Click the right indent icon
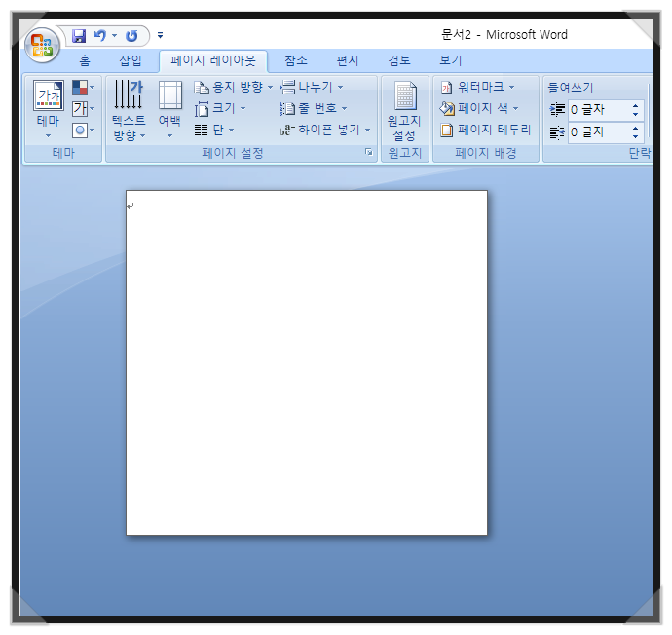672x635 pixels. 557,132
